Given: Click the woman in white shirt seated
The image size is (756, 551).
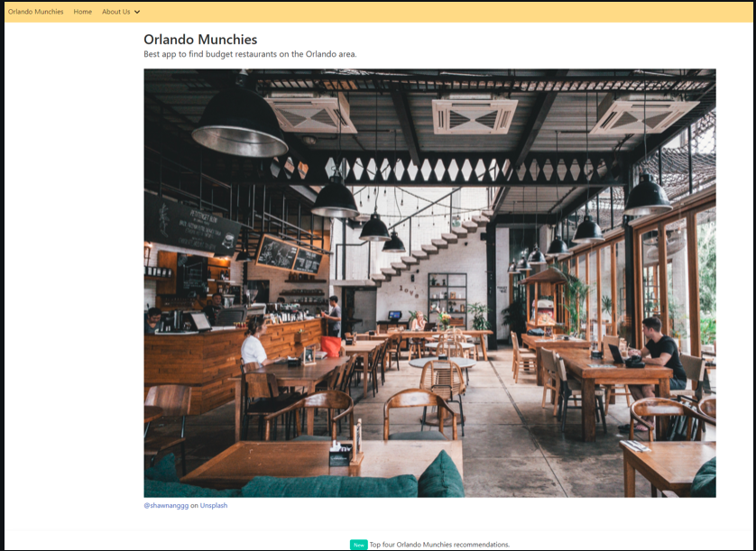Looking at the screenshot, I should [254, 345].
